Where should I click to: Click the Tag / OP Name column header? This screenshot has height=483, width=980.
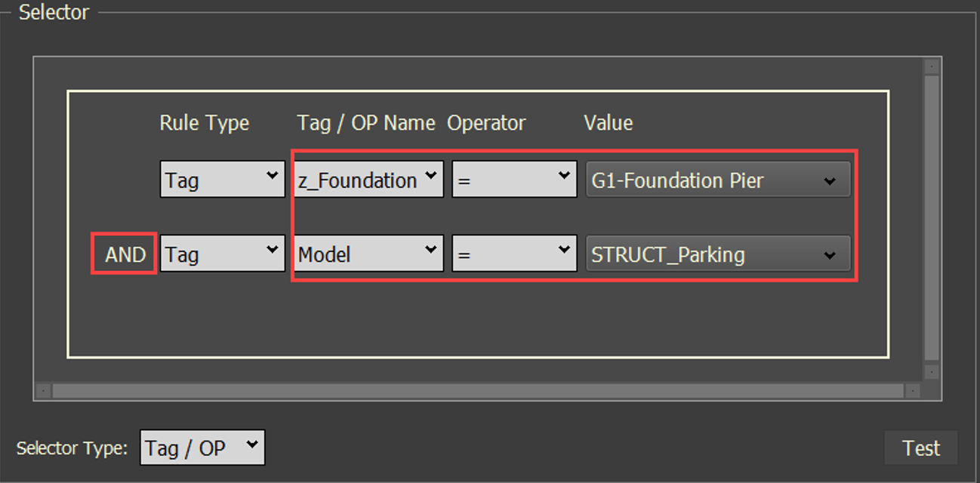pyautogui.click(x=366, y=123)
